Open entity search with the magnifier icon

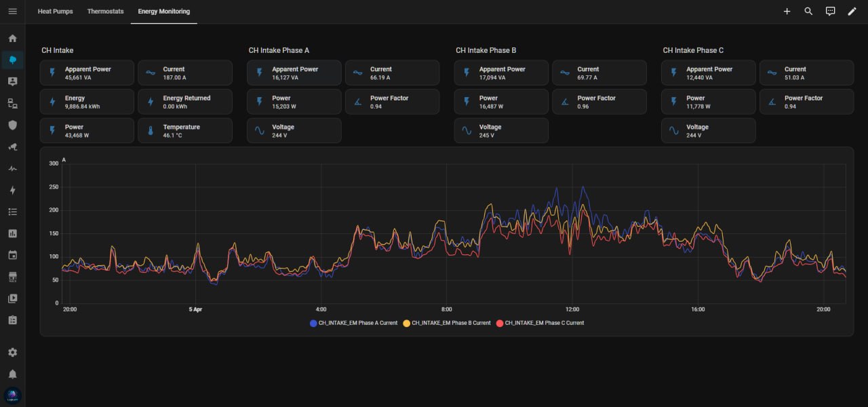pyautogui.click(x=808, y=11)
